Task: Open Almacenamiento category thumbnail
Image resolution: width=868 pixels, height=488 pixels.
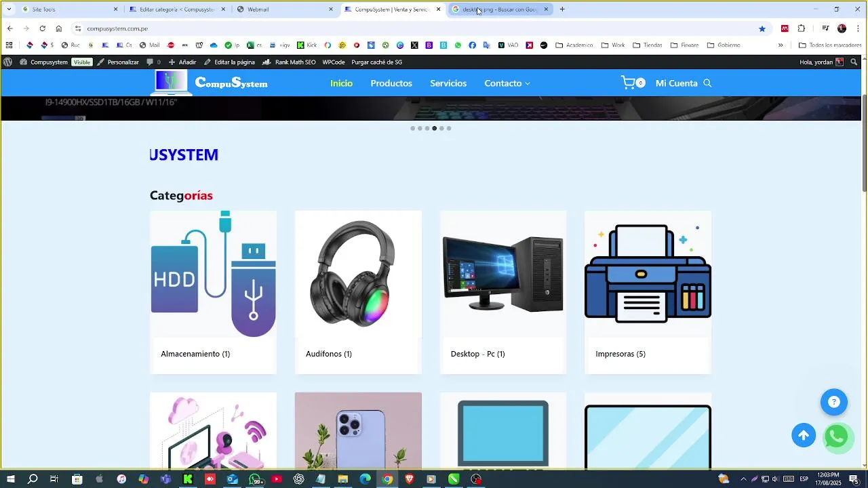Action: pos(213,274)
